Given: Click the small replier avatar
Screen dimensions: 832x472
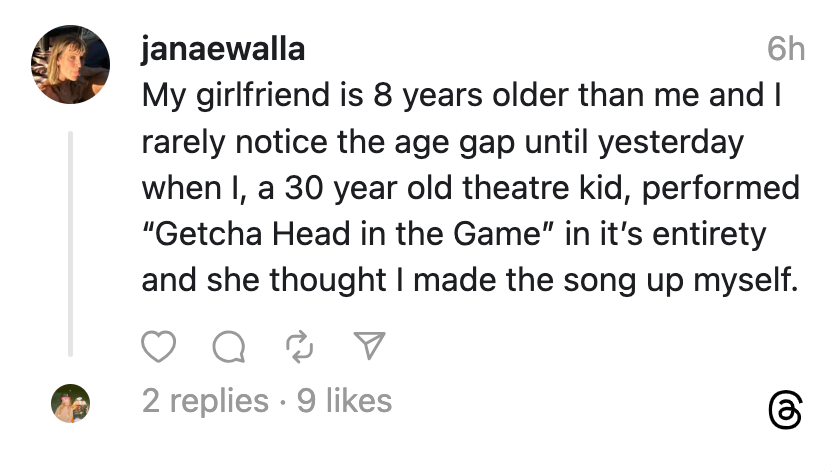Looking at the screenshot, I should (70, 403).
